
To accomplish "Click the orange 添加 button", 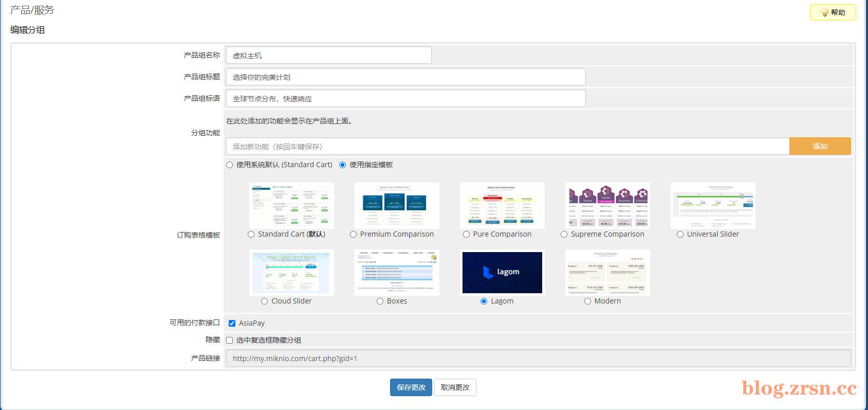I will click(820, 146).
